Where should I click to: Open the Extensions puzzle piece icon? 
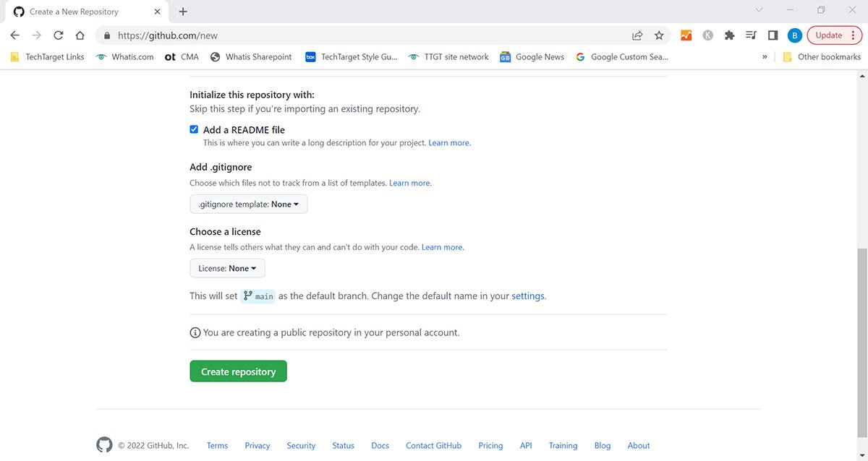coord(729,35)
